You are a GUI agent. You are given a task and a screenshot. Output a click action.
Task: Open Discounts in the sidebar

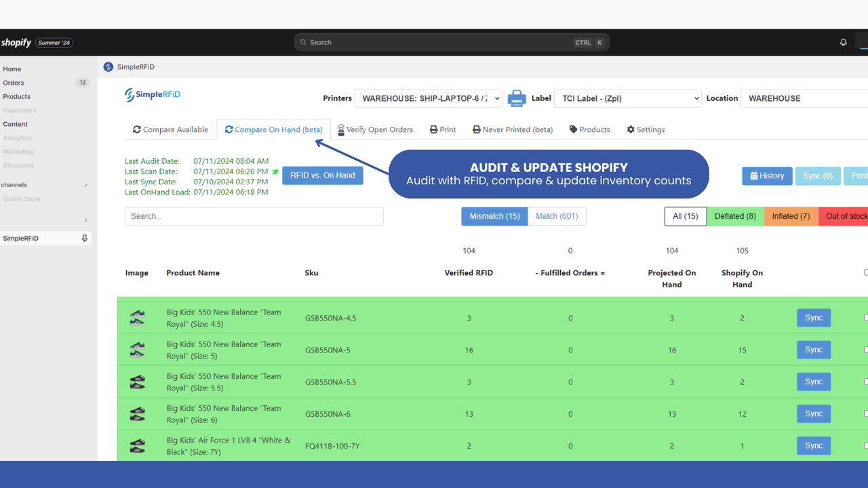[x=18, y=165]
